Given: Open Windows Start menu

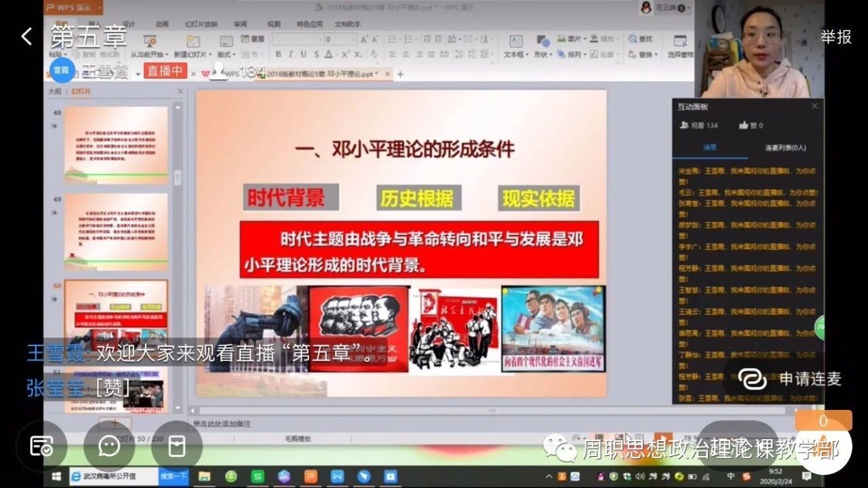Looking at the screenshot, I should tap(56, 476).
